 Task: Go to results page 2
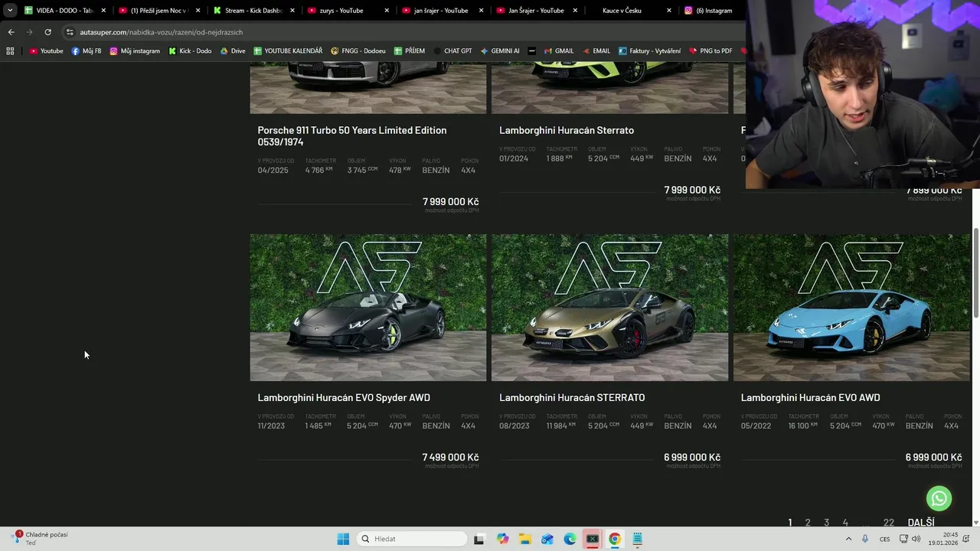[808, 522]
